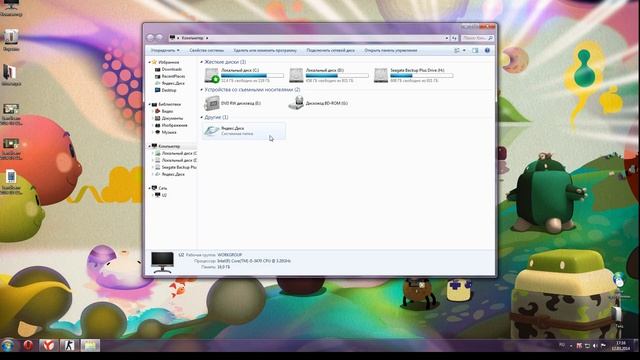Click the D: drive capacity bar
This screenshot has width=640, height=360.
pyautogui.click(x=337, y=76)
